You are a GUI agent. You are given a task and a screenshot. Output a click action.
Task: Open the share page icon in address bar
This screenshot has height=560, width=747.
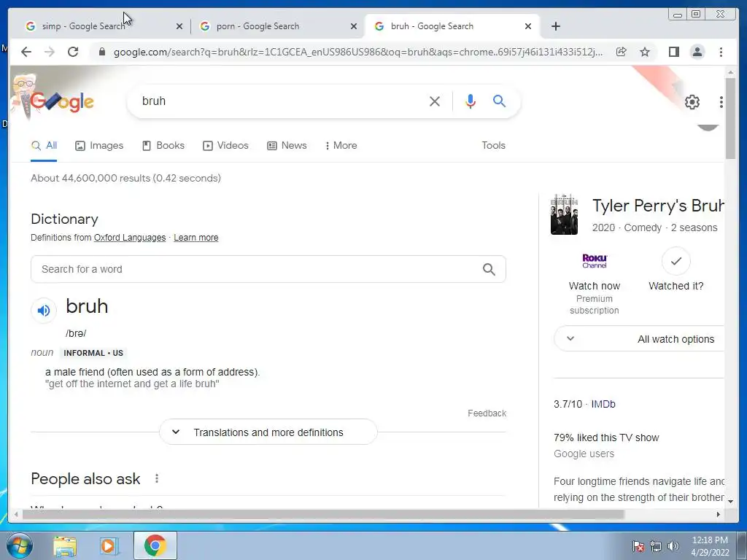coord(621,52)
